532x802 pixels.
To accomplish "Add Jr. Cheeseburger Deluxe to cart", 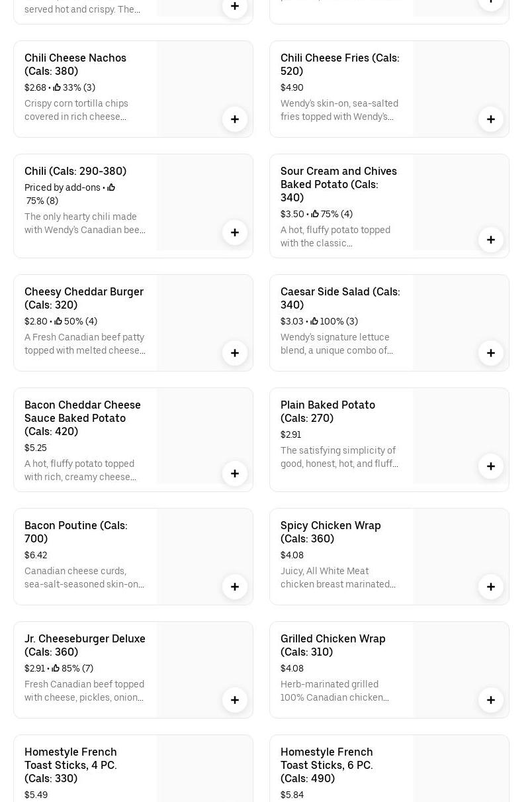I will (235, 700).
